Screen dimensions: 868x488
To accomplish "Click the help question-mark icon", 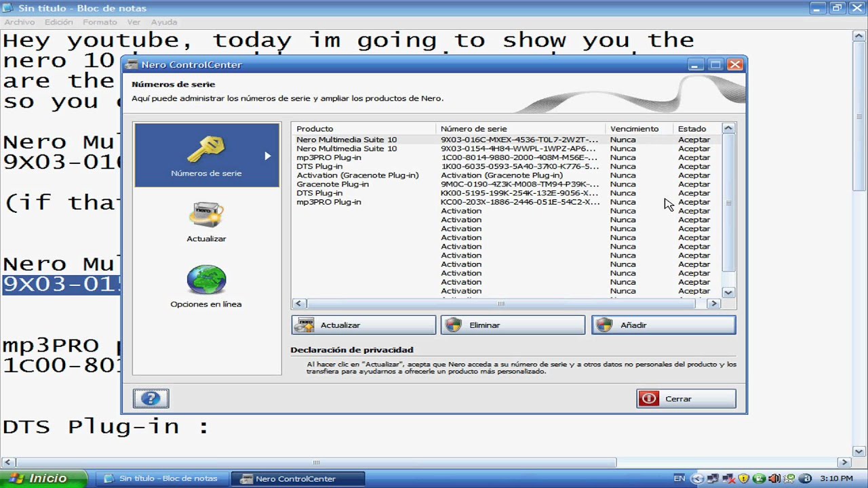I will coord(151,399).
